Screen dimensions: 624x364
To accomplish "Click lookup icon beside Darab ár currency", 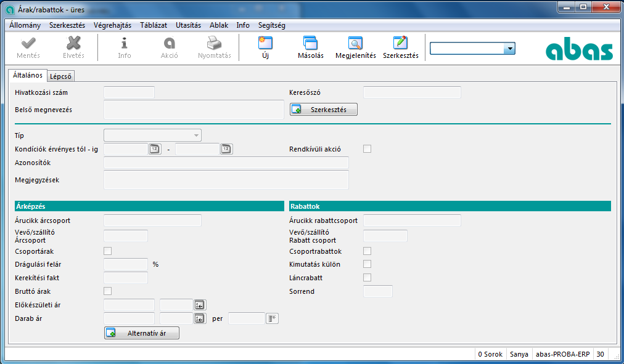I will [200, 318].
